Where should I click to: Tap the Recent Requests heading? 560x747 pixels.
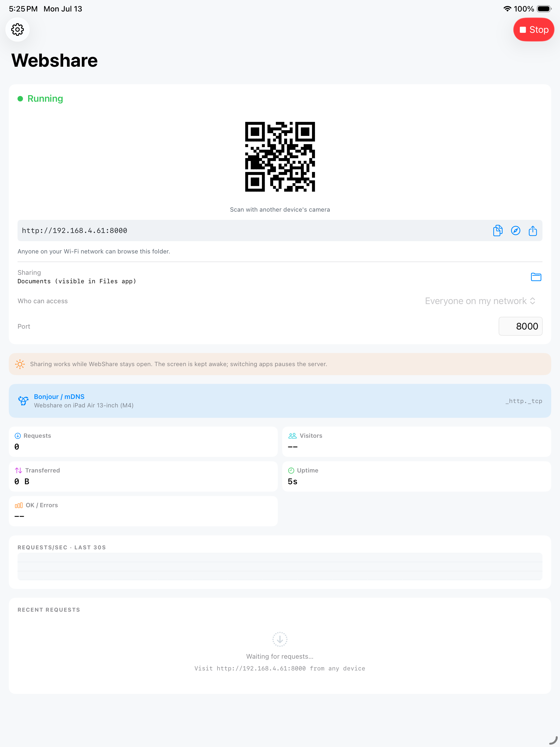49,610
